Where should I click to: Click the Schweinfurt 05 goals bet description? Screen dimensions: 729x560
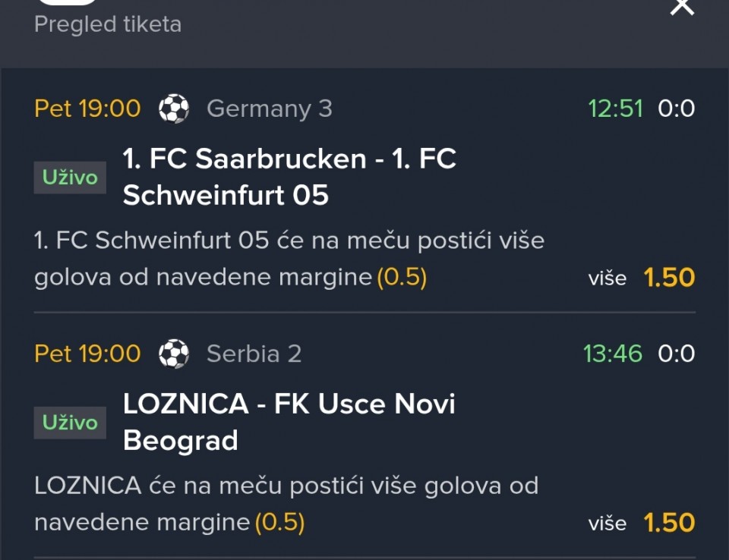[x=289, y=259]
